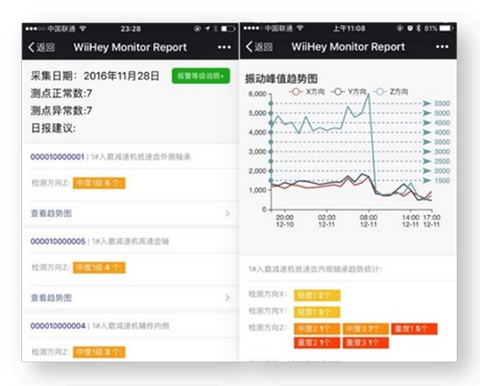Tap the 4000 threshold arrow marker on the chart
Image resolution: width=480 pixels, height=386 pixels.
pyautogui.click(x=427, y=132)
